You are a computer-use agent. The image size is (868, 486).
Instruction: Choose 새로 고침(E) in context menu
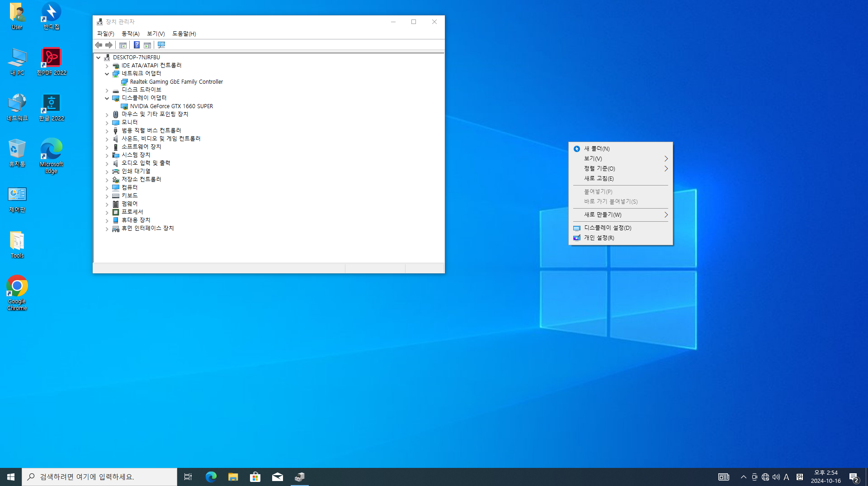click(621, 178)
